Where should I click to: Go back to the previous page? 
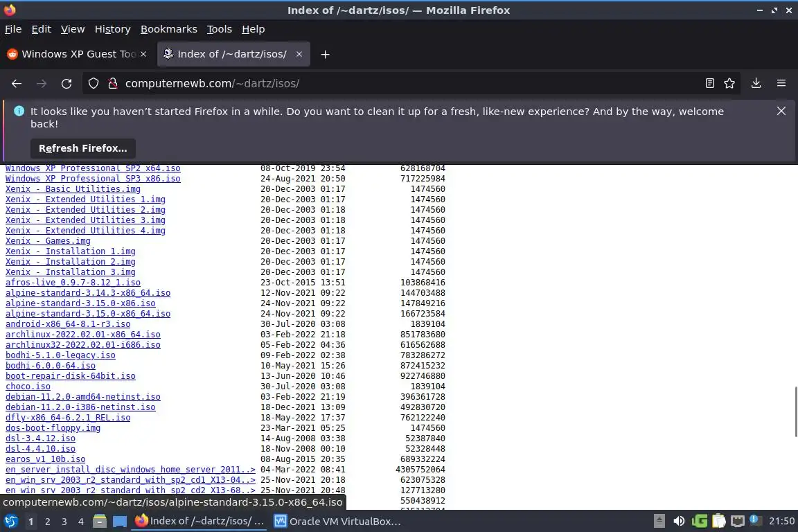click(17, 84)
